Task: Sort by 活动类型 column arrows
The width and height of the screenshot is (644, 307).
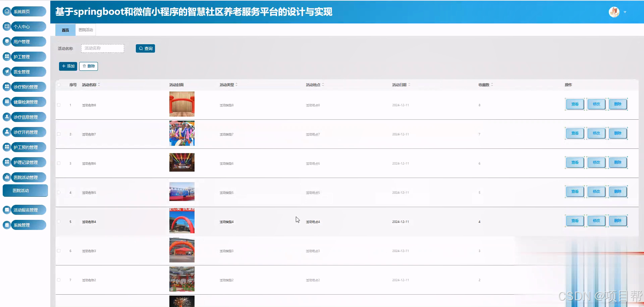Action: click(236, 85)
